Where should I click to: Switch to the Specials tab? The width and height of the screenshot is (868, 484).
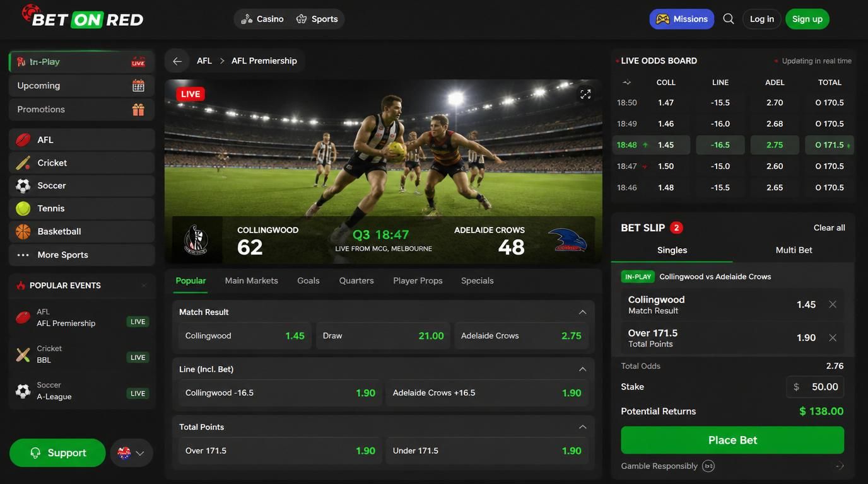pyautogui.click(x=477, y=281)
